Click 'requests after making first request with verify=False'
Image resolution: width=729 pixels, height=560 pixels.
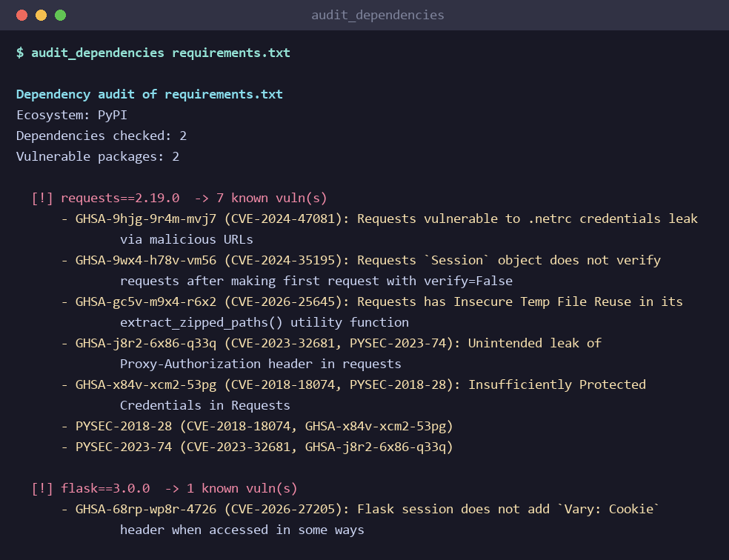point(316,281)
